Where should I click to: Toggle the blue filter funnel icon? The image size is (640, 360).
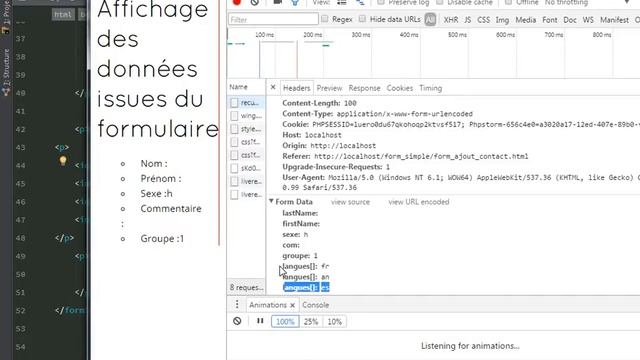pyautogui.click(x=295, y=2)
